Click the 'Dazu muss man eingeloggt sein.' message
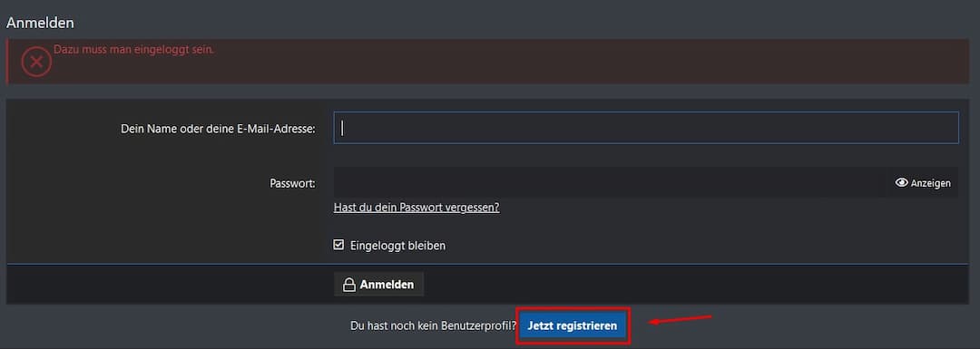Viewport: 980px width, 349px height. click(133, 49)
